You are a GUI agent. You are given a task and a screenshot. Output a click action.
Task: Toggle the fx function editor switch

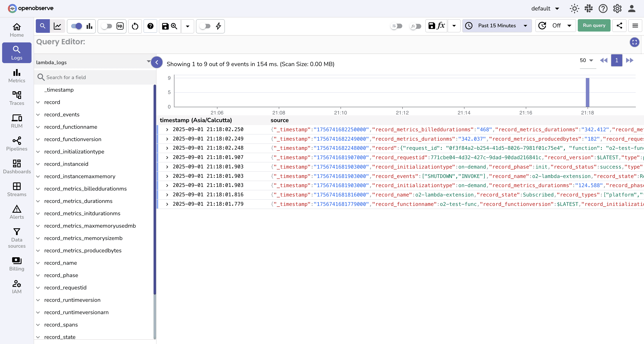tap(415, 26)
